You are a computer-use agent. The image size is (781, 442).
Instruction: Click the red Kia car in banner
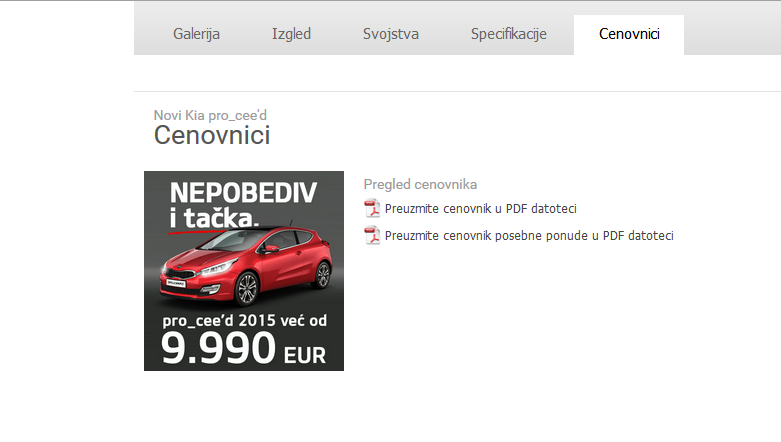click(246, 265)
